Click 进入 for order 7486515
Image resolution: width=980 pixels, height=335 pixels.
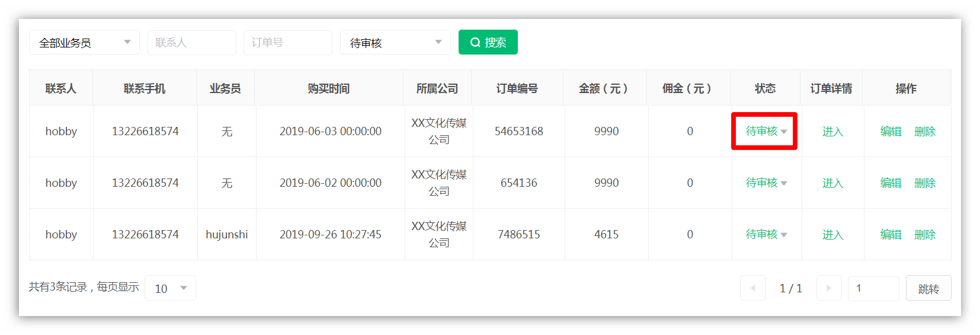(832, 235)
